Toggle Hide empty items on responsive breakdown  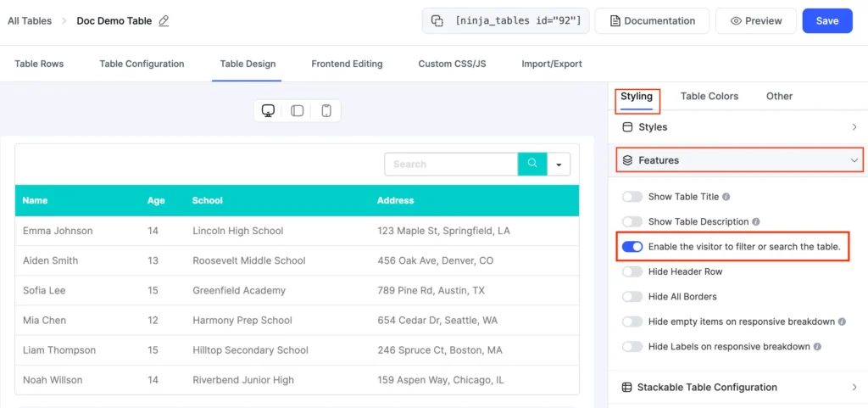[x=632, y=321]
